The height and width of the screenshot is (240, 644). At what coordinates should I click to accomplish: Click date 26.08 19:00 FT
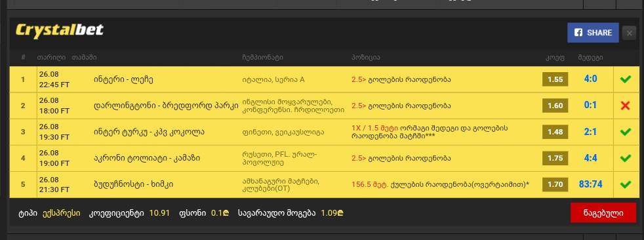point(54,158)
